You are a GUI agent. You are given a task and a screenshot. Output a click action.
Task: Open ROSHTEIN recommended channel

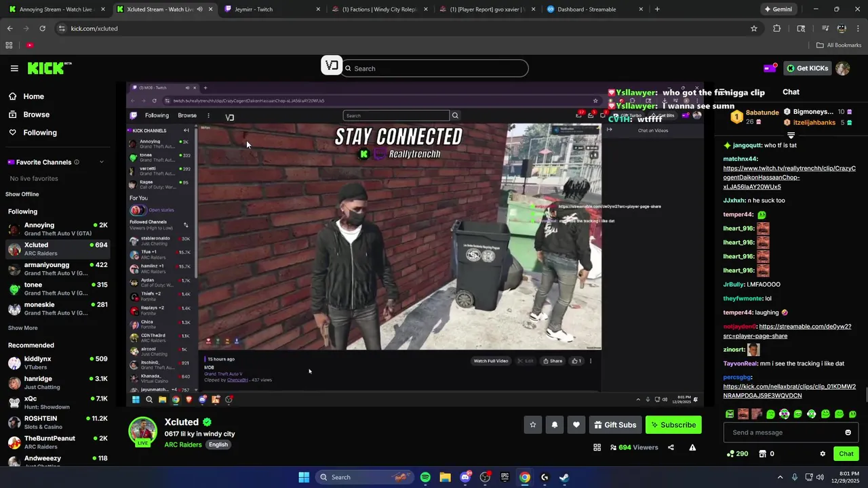point(57,422)
